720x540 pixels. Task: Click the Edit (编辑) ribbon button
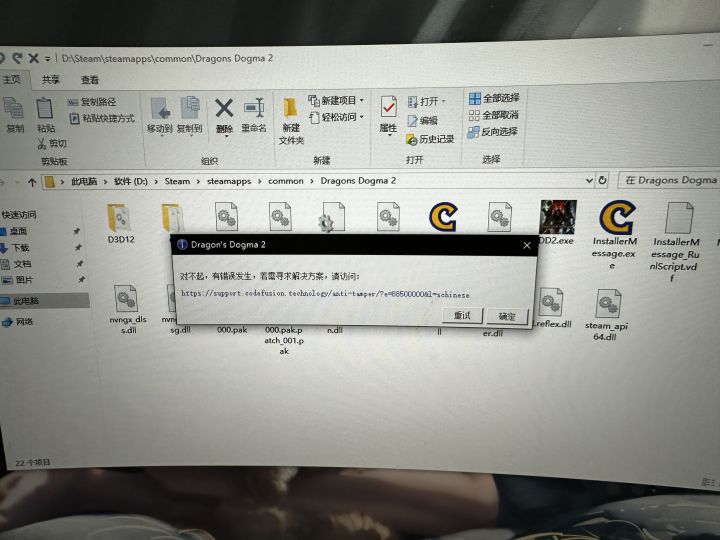click(x=422, y=120)
